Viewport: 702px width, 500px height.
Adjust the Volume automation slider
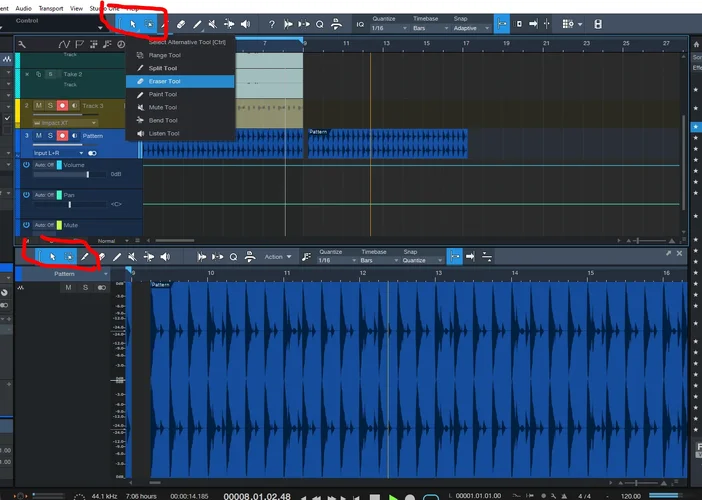88,174
